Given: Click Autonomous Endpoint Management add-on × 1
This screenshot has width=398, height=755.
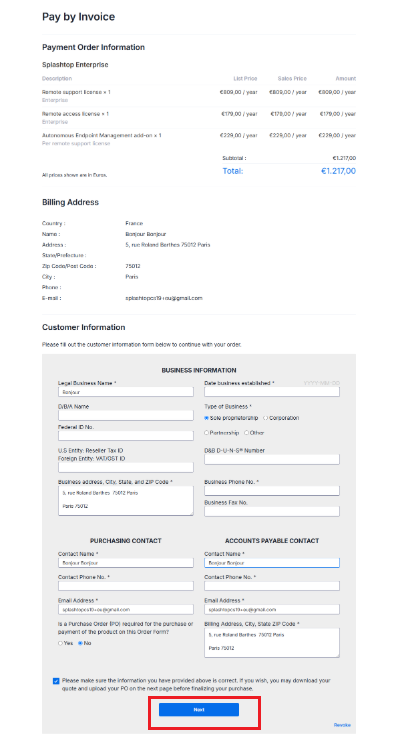Looking at the screenshot, I should tap(102, 135).
